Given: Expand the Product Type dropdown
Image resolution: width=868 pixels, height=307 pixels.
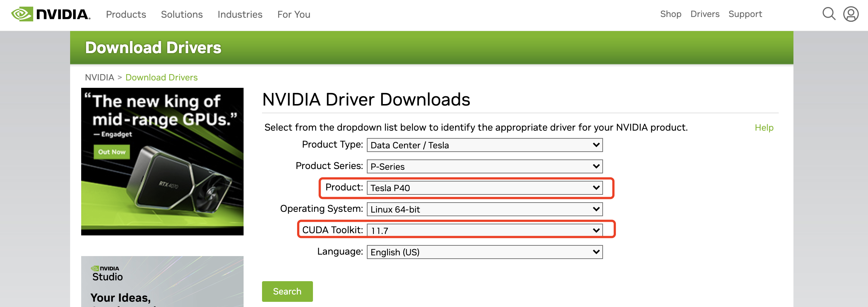Looking at the screenshot, I should [485, 145].
